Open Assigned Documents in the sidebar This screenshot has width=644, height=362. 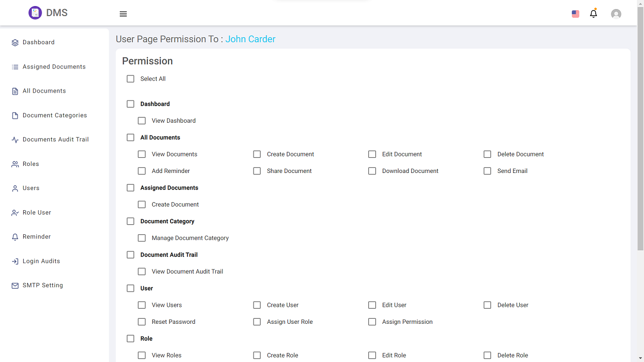[x=54, y=67]
